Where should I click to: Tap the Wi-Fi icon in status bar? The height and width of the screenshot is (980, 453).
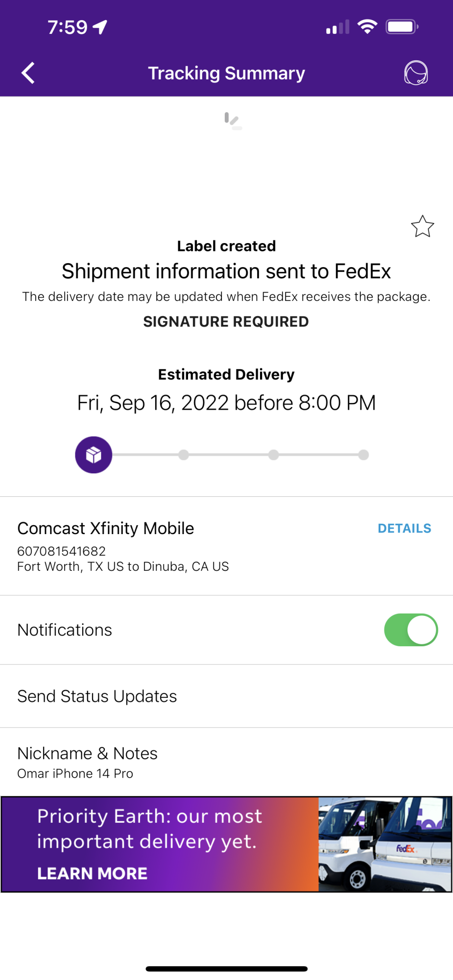[367, 26]
